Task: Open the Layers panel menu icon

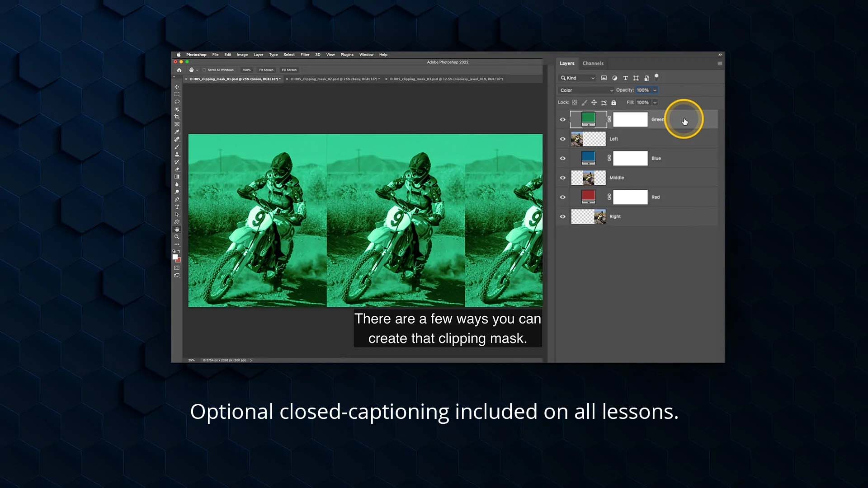Action: click(720, 64)
